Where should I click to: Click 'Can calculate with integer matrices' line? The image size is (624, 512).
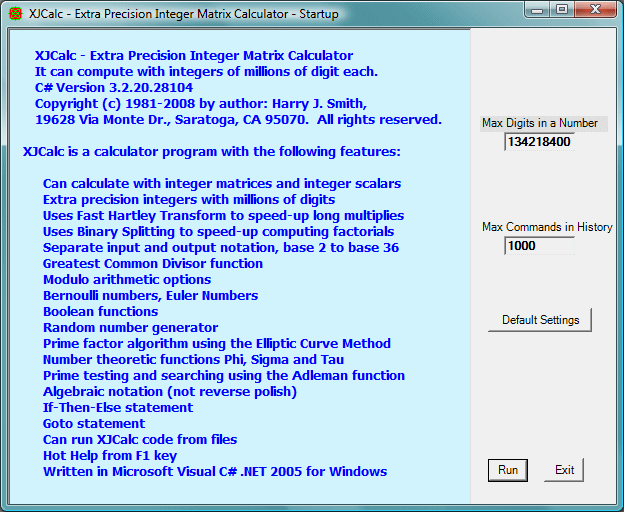click(x=222, y=184)
